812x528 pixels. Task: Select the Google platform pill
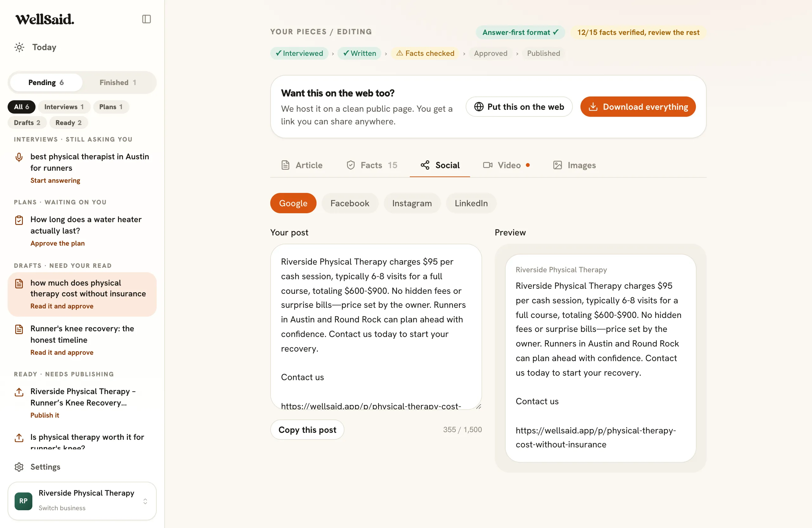293,203
